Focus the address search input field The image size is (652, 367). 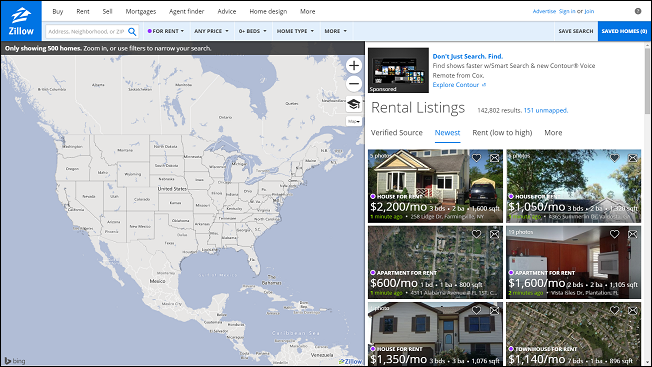[x=86, y=32]
